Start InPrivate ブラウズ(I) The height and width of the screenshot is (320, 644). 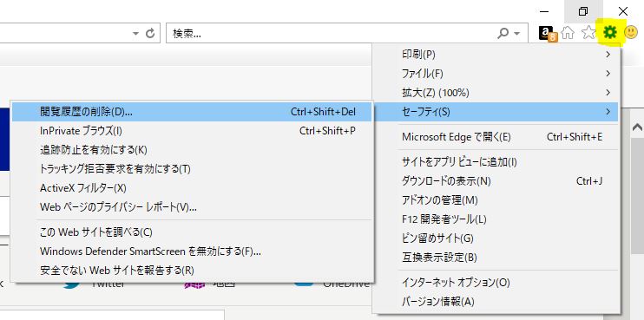(x=192, y=131)
